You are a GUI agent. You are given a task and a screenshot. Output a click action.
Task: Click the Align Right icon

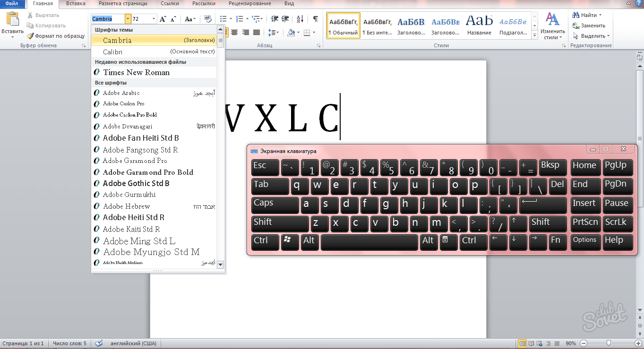coord(246,33)
